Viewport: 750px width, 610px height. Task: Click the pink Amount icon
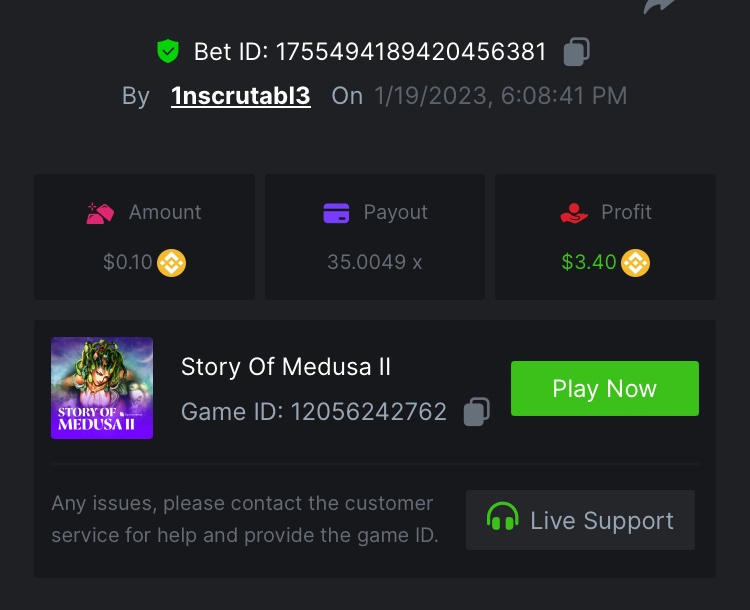tap(100, 213)
